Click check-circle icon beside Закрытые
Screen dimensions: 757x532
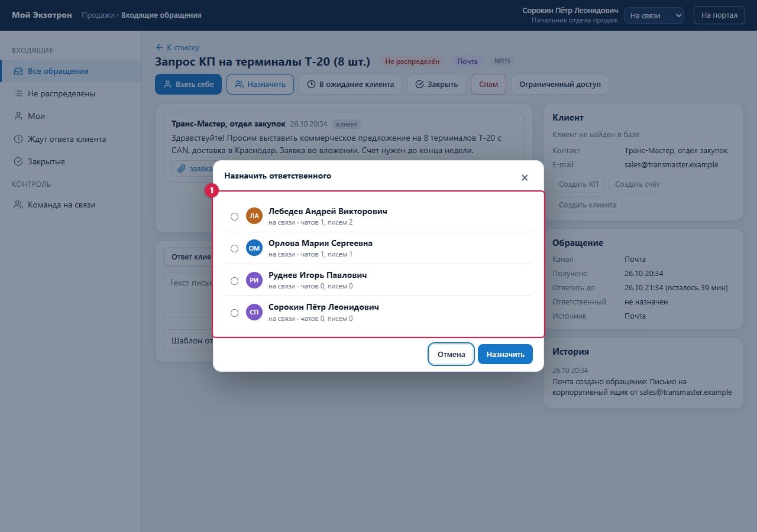tap(18, 161)
